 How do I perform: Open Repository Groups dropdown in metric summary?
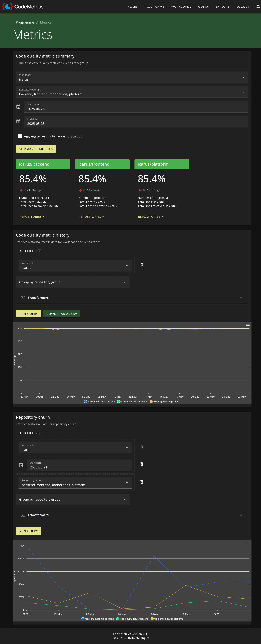[132, 92]
